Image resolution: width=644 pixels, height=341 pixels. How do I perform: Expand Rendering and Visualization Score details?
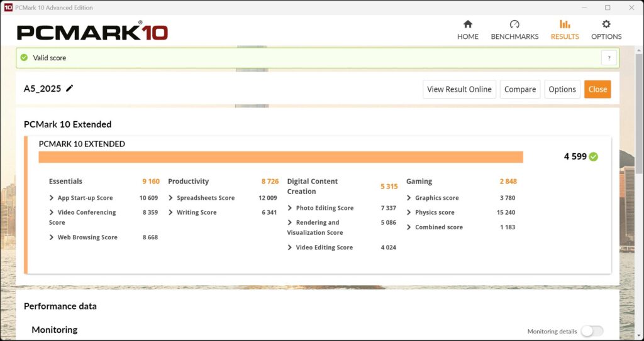click(x=289, y=222)
